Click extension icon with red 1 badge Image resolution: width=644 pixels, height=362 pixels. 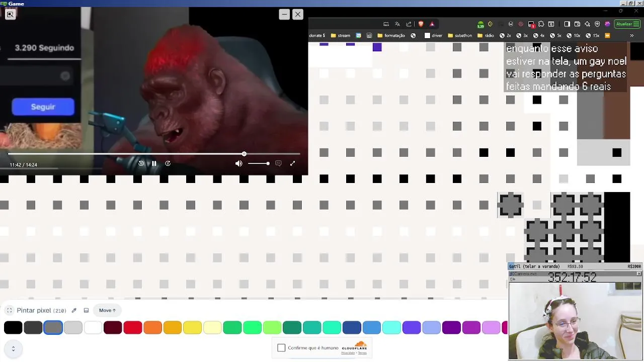[531, 24]
